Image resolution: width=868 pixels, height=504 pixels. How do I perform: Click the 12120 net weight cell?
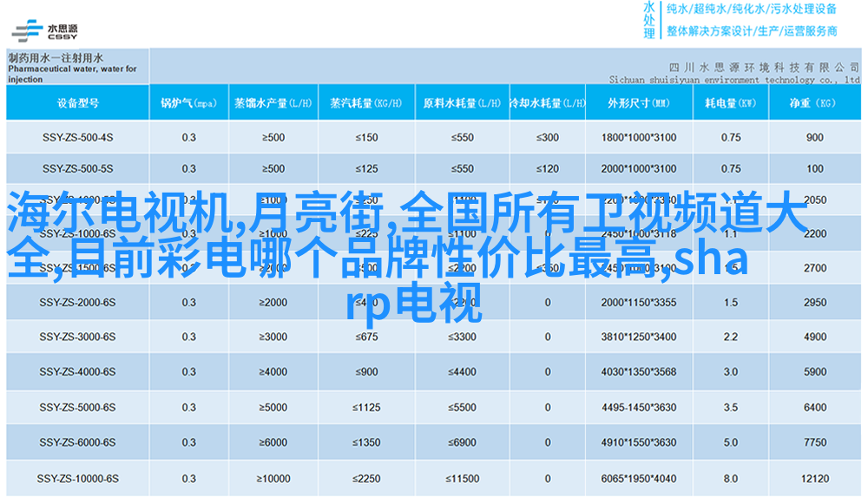[815, 479]
